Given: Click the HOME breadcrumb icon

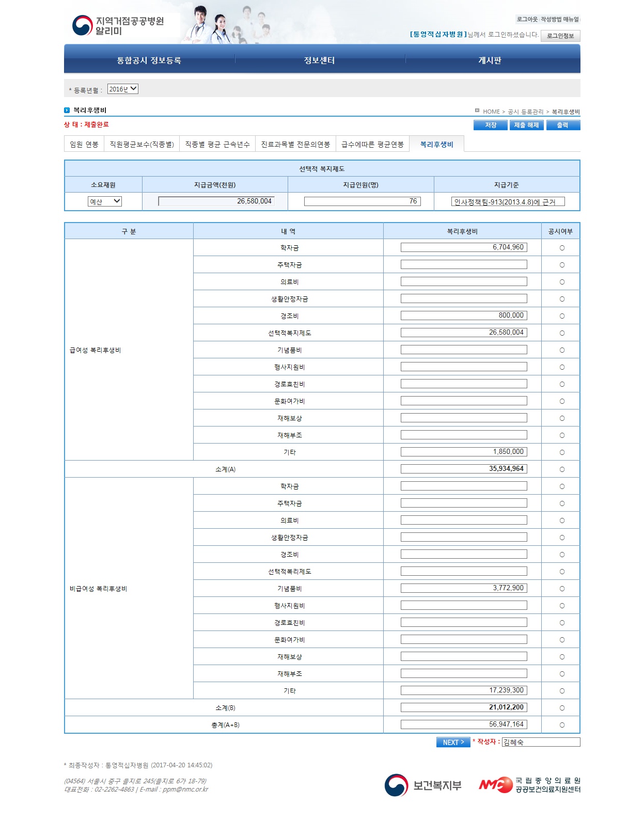Looking at the screenshot, I should (x=477, y=111).
